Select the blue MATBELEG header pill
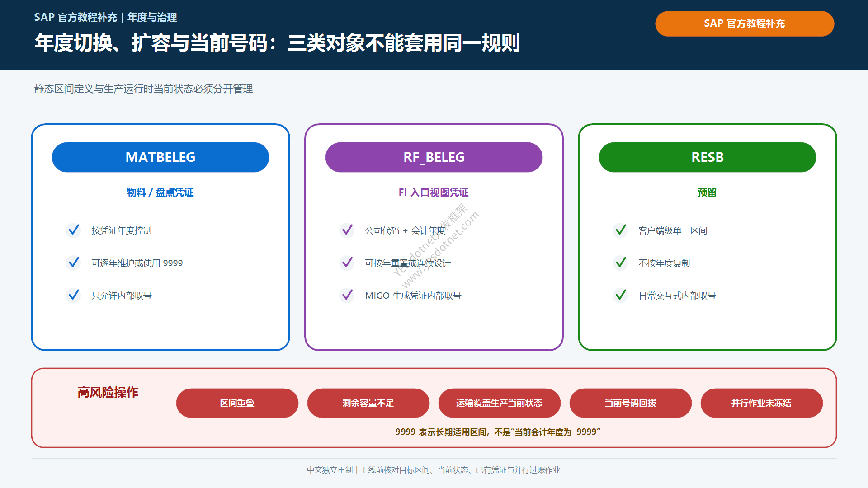868x488 pixels. (x=160, y=157)
